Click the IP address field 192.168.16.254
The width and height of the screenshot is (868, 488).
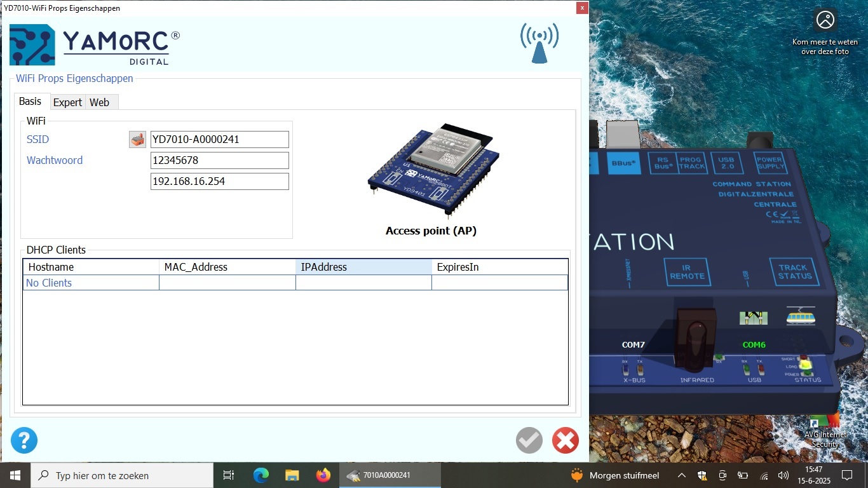(219, 182)
